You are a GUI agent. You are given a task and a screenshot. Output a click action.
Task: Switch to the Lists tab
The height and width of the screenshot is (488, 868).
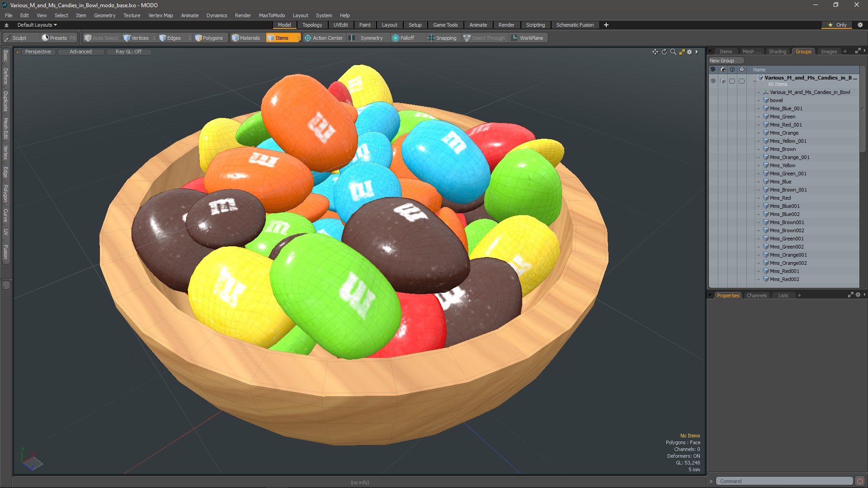point(783,296)
